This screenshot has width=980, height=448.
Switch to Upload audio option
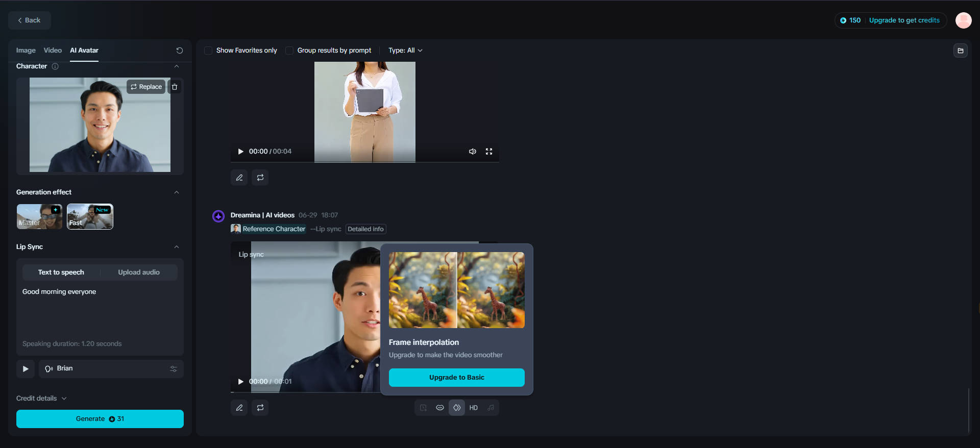click(139, 272)
